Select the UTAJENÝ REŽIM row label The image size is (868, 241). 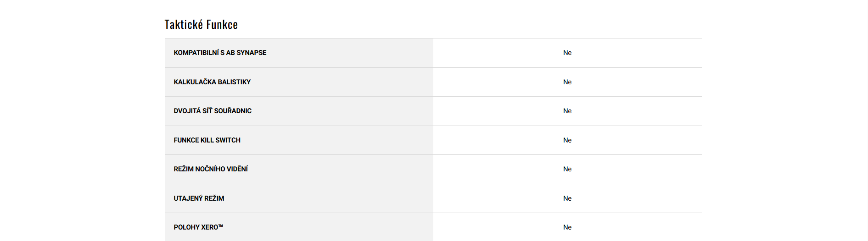[199, 198]
